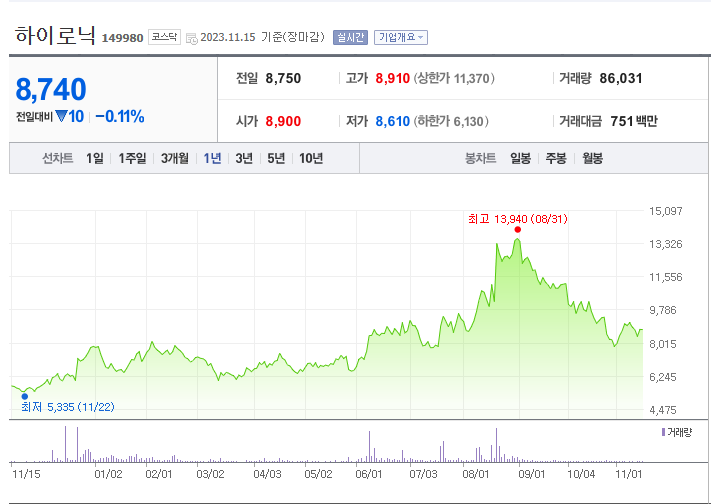711x504 pixels.
Task: Click the purple 거래량 legend marker
Action: tap(663, 432)
